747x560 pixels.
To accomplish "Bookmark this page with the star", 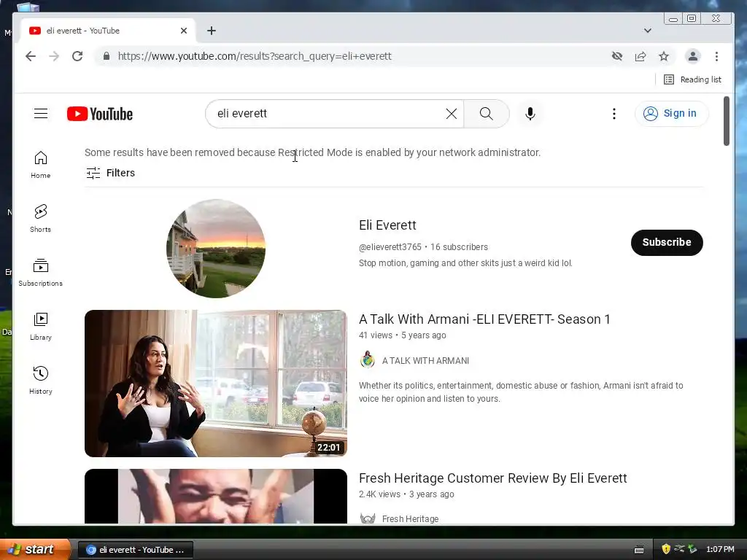I will (x=664, y=56).
